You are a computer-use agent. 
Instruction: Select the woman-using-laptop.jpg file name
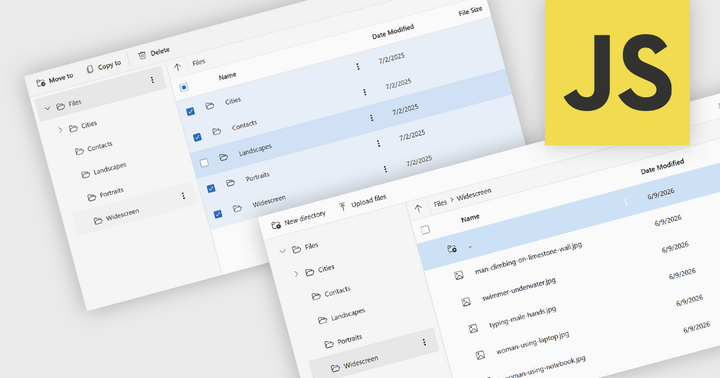[x=533, y=343]
